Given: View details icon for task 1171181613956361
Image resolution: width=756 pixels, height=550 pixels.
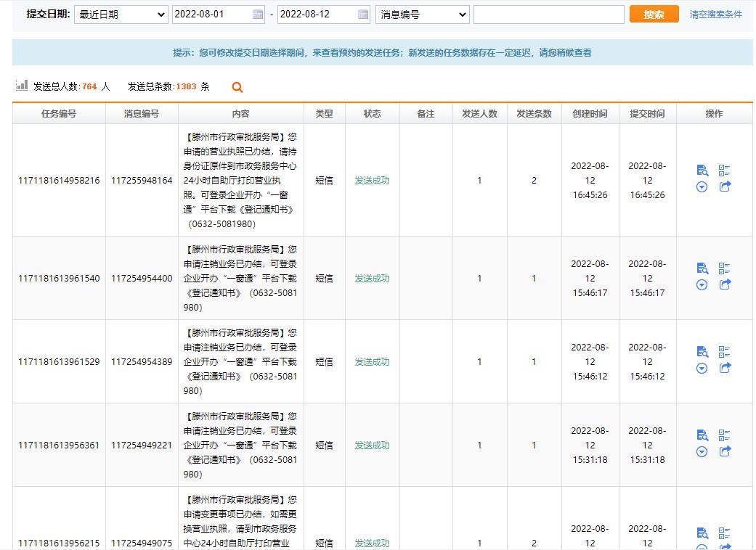Looking at the screenshot, I should tap(702, 435).
